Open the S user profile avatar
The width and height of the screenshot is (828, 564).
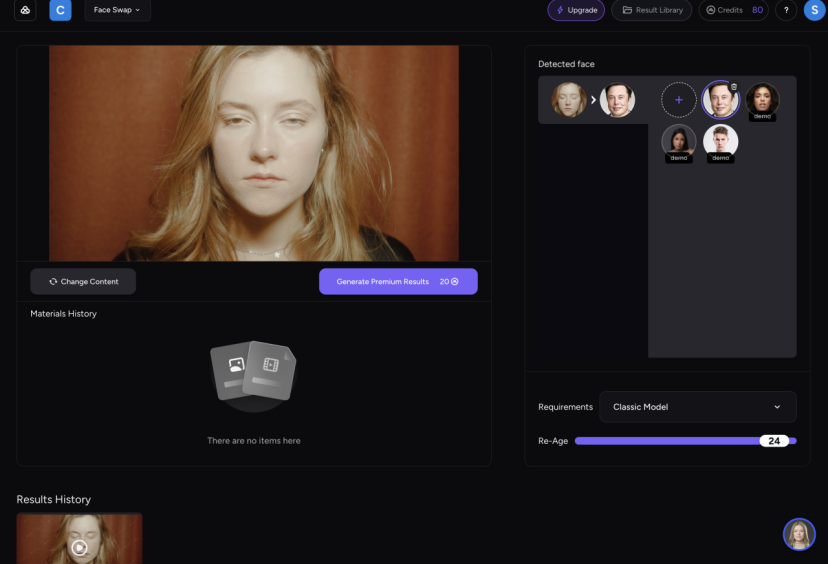[814, 10]
